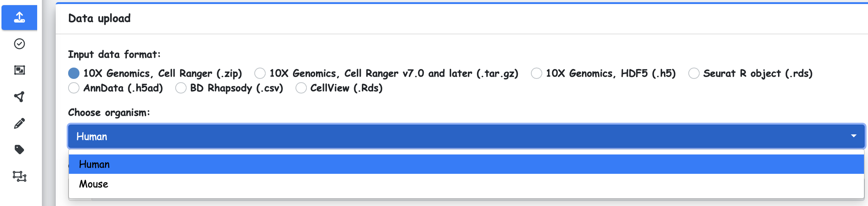Open the tag sidebar icon
This screenshot has width=868, height=206.
[x=19, y=150]
